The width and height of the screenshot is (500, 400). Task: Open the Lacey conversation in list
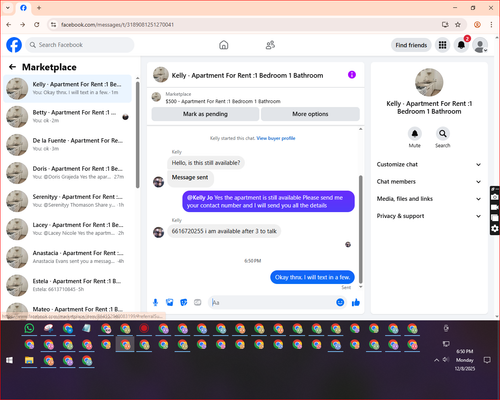(x=68, y=229)
